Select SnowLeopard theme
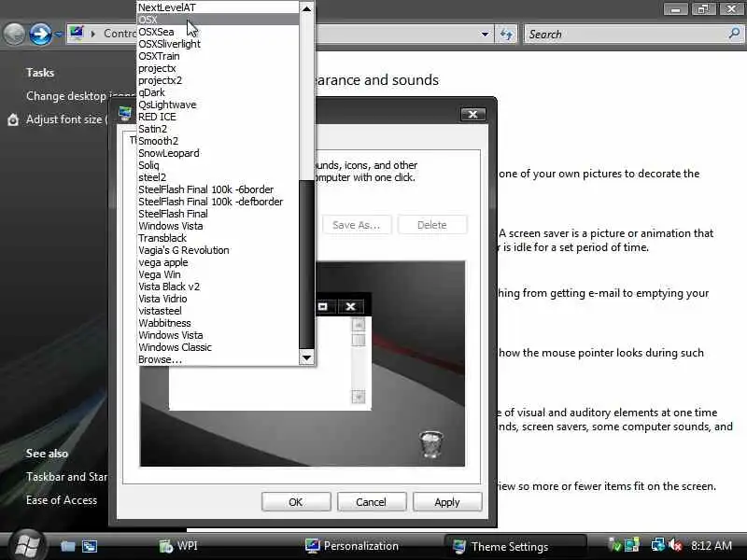The width and height of the screenshot is (747, 560). tap(218, 153)
